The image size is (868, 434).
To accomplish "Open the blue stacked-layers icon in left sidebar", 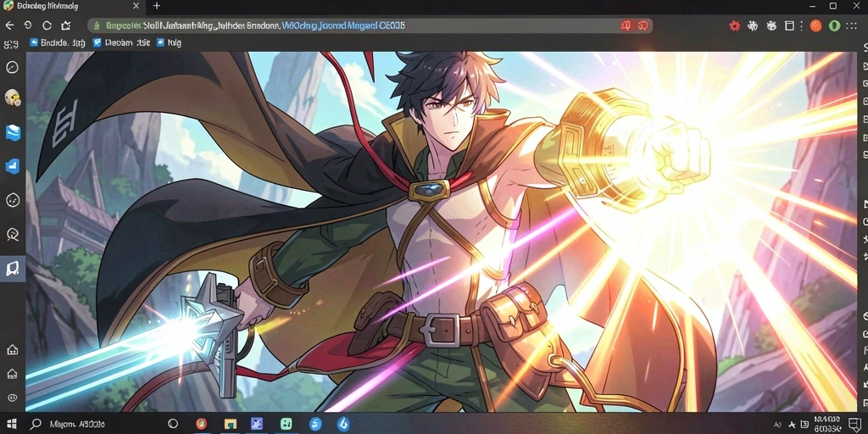I will (12, 132).
